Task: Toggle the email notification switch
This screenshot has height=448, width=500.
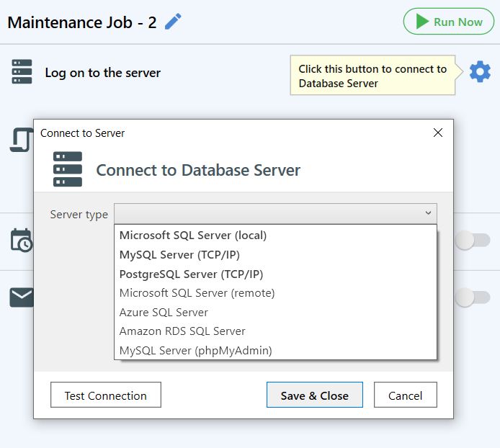Action: coord(473,296)
